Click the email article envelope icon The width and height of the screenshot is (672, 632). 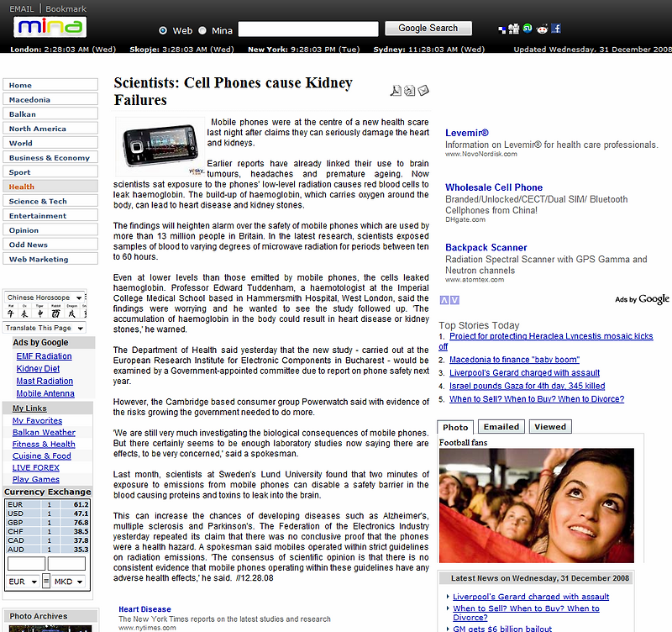tap(423, 90)
